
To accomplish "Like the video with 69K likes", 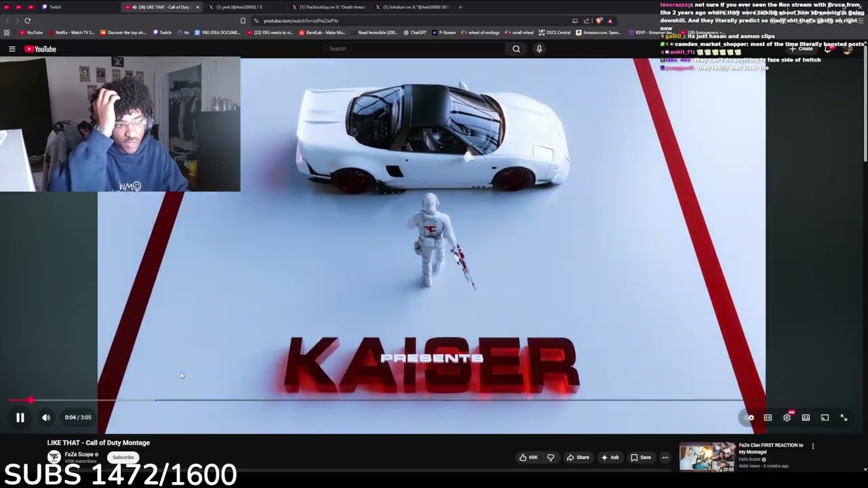I will pyautogui.click(x=528, y=457).
